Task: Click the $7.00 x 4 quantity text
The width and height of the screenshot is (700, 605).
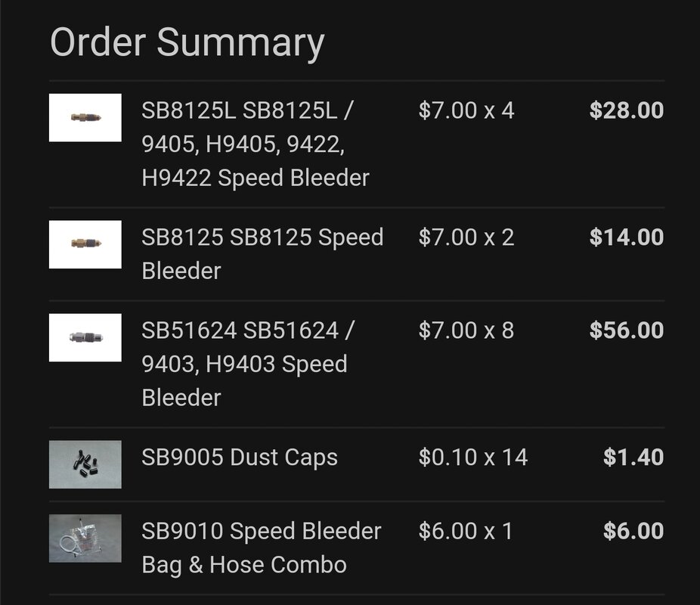Action: pyautogui.click(x=466, y=110)
